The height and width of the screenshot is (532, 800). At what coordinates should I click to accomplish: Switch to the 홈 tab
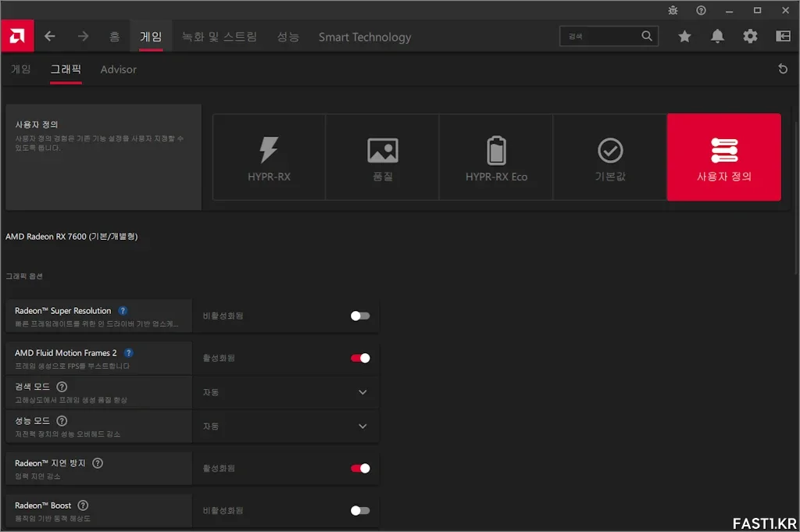[x=115, y=37]
